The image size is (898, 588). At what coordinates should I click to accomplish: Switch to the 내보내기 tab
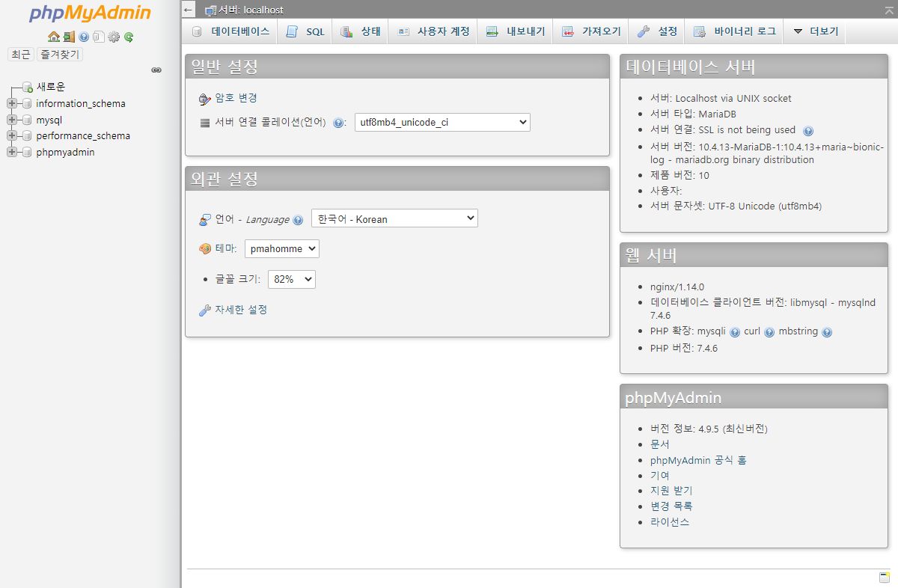pyautogui.click(x=516, y=31)
